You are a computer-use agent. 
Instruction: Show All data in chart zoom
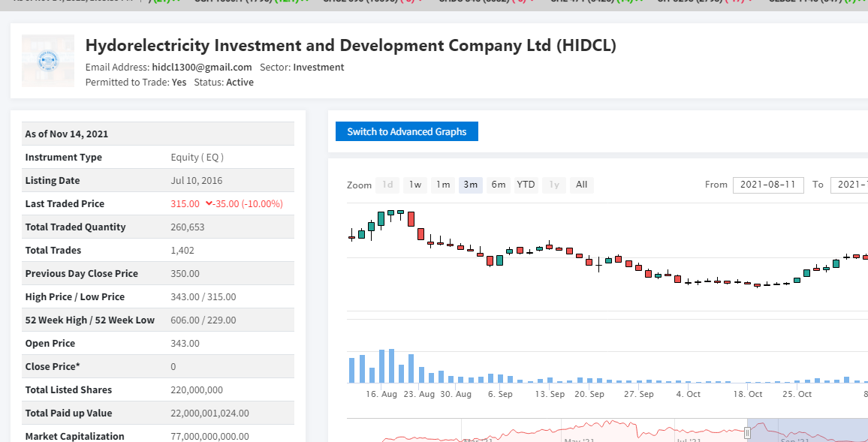click(x=582, y=185)
